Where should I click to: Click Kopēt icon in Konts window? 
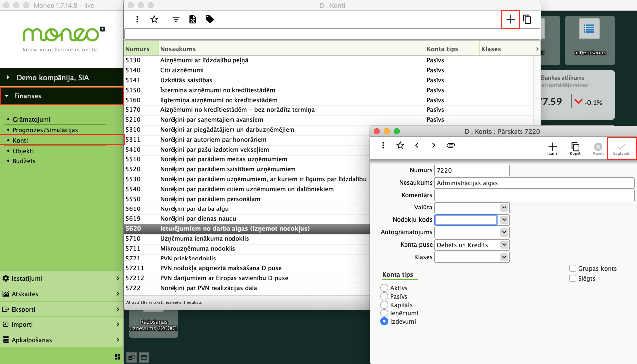click(575, 148)
